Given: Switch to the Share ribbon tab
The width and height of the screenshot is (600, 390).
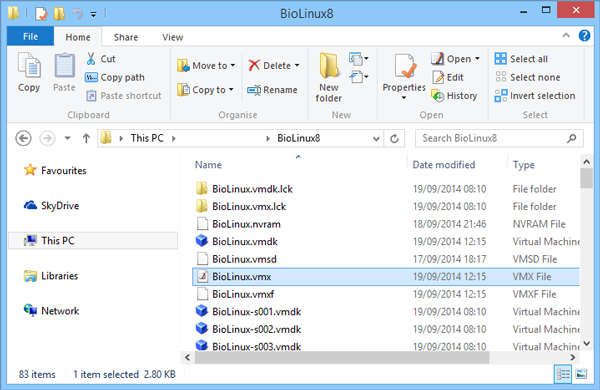Looking at the screenshot, I should click(x=126, y=37).
